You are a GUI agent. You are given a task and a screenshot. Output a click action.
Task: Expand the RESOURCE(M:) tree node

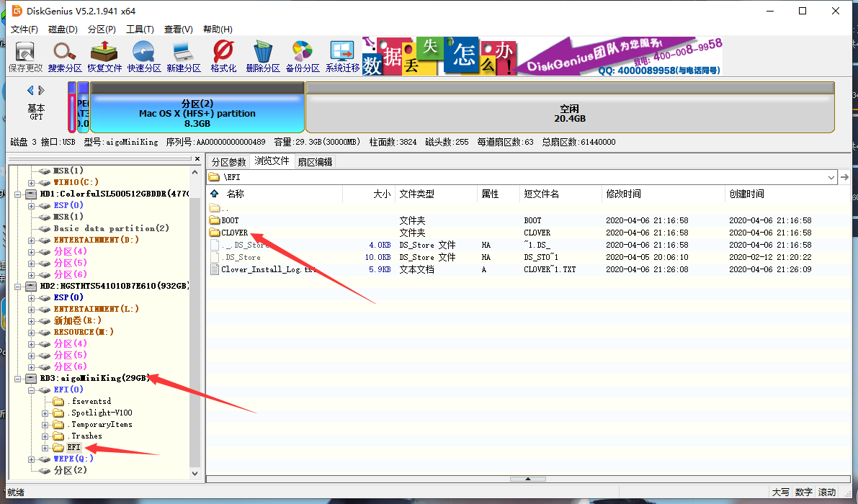click(31, 333)
